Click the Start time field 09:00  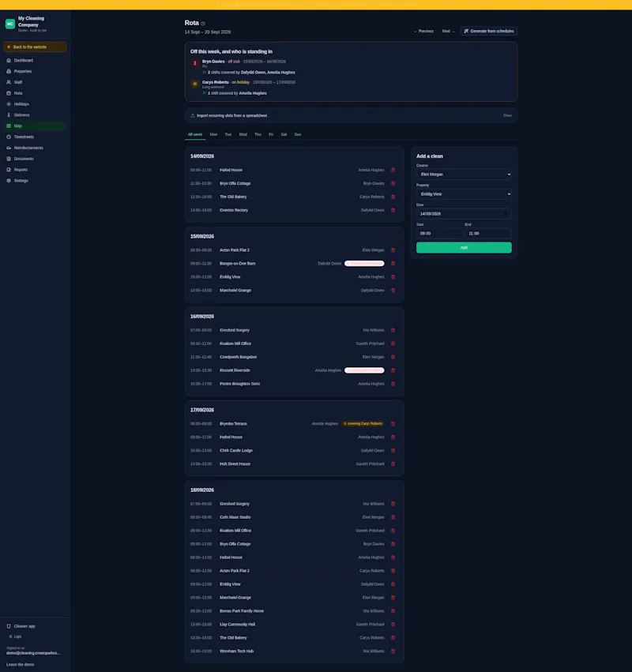tap(439, 234)
